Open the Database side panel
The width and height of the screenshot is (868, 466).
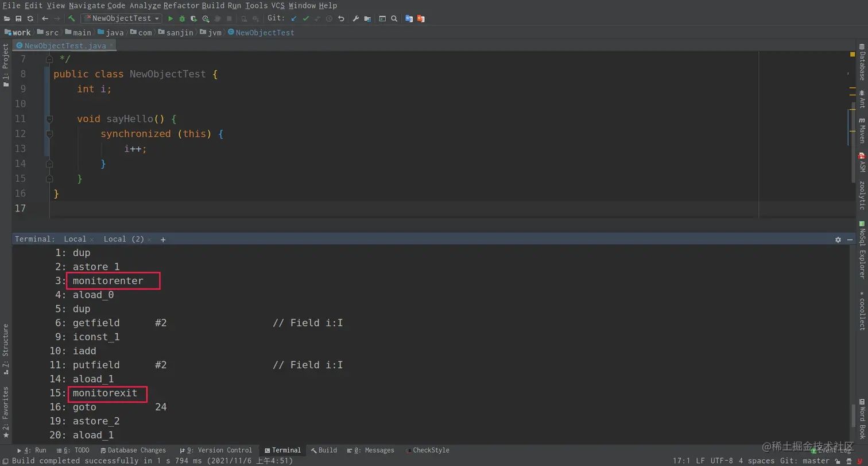(x=862, y=62)
